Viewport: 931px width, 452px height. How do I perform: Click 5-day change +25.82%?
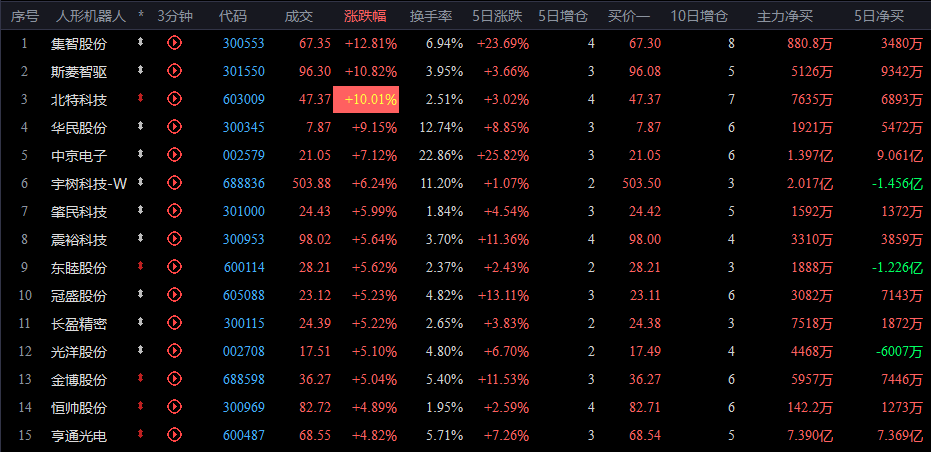(x=503, y=156)
